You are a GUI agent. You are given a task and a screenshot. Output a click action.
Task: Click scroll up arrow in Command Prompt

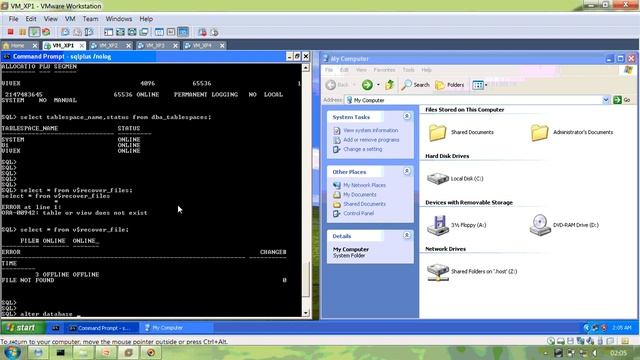pos(306,68)
